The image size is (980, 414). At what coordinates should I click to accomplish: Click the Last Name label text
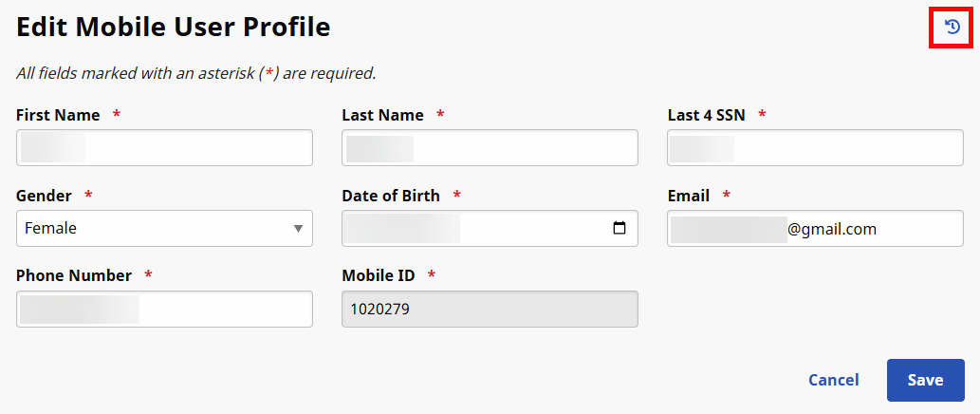(382, 115)
